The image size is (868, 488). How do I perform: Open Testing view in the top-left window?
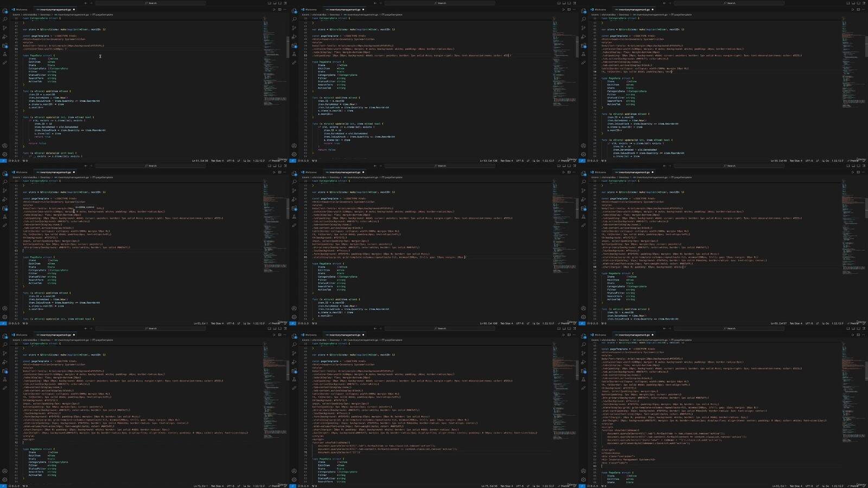click(5, 54)
